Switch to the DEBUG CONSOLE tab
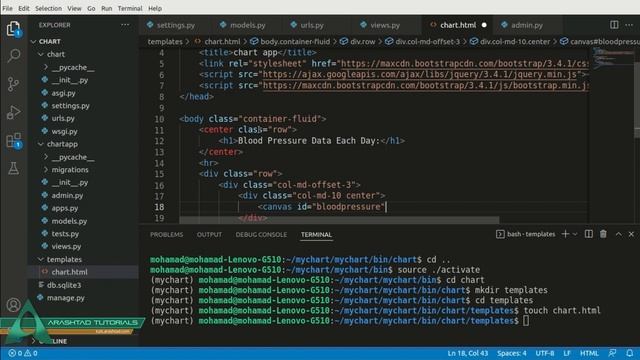Screen dimensions: 640x360 pyautogui.click(x=261, y=235)
